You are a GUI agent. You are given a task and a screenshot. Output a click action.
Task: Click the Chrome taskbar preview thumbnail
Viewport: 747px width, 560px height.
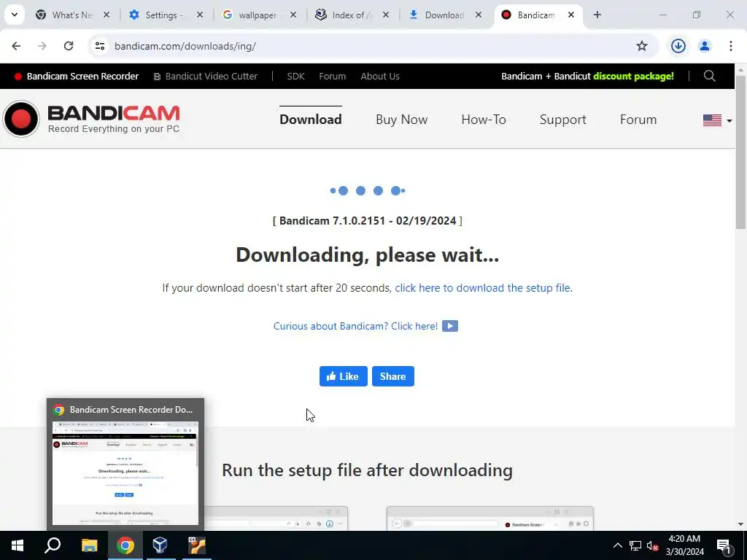125,473
